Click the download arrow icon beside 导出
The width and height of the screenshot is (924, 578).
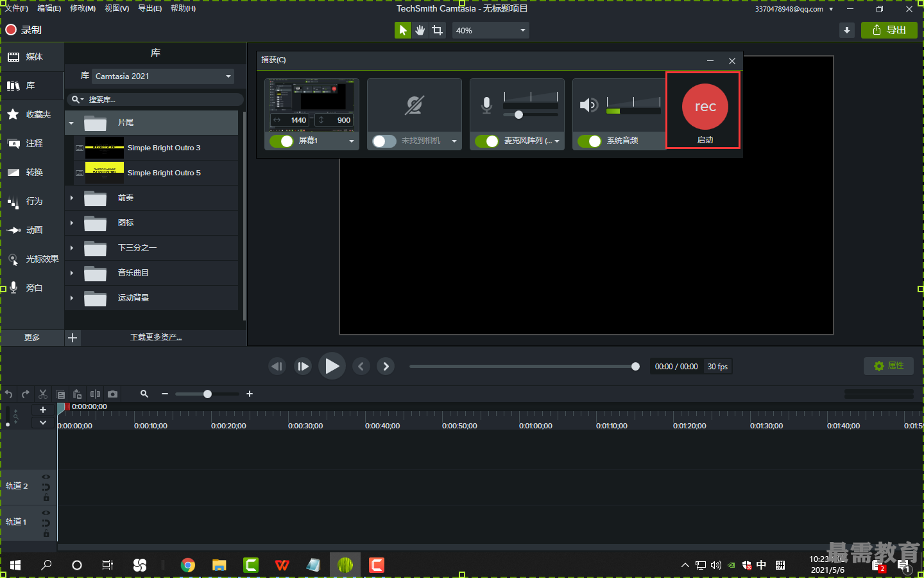click(x=847, y=30)
